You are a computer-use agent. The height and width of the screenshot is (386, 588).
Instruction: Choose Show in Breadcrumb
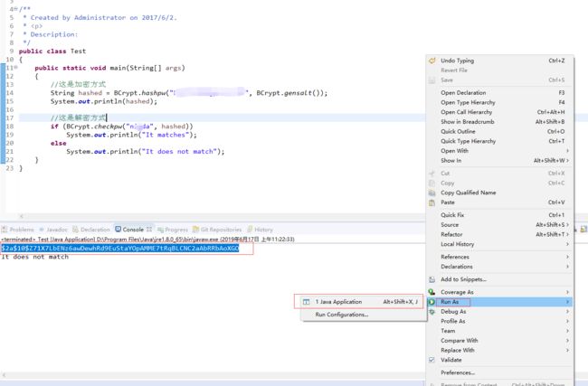tap(500, 122)
